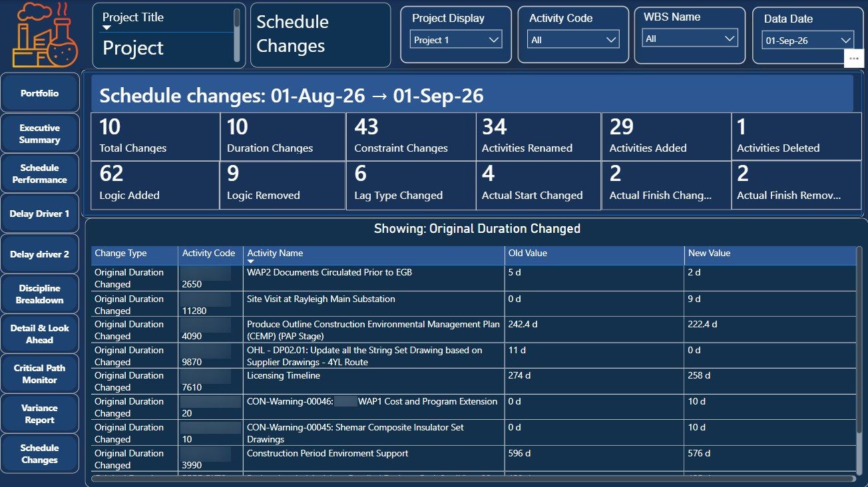This screenshot has height=487, width=868.
Task: Go to the Portfolio page
Action: [x=40, y=93]
